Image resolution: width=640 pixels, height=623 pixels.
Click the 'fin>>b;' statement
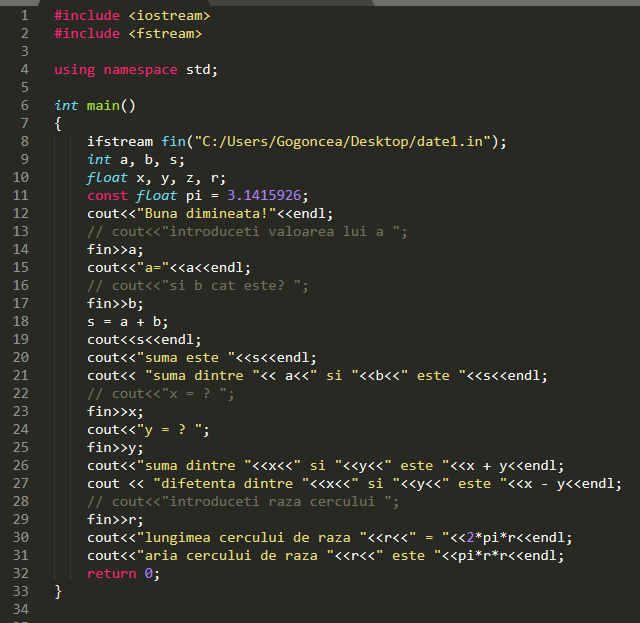point(115,303)
